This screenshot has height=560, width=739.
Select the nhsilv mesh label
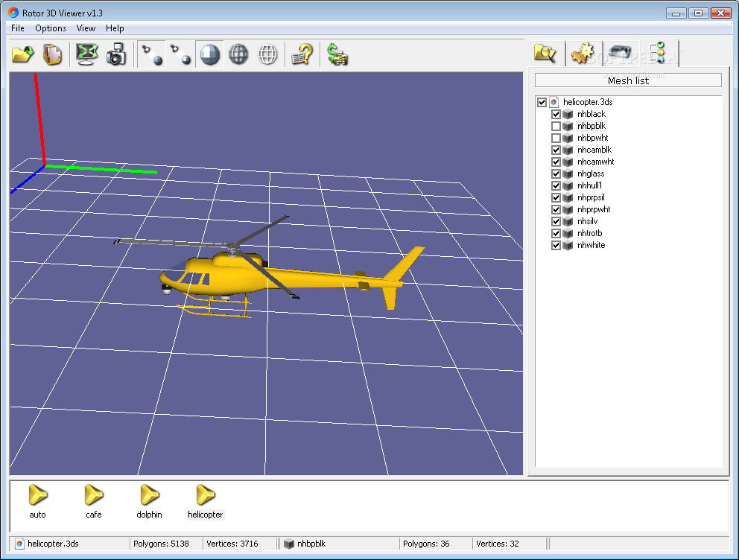(x=587, y=221)
